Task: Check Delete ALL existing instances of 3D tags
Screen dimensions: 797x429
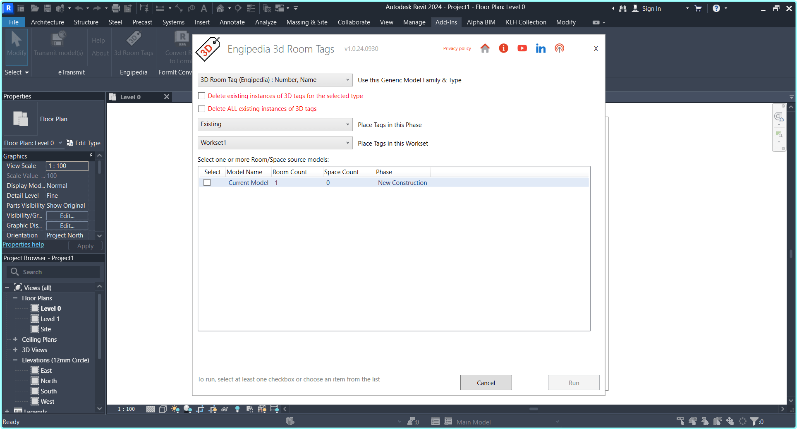Action: pyautogui.click(x=202, y=108)
